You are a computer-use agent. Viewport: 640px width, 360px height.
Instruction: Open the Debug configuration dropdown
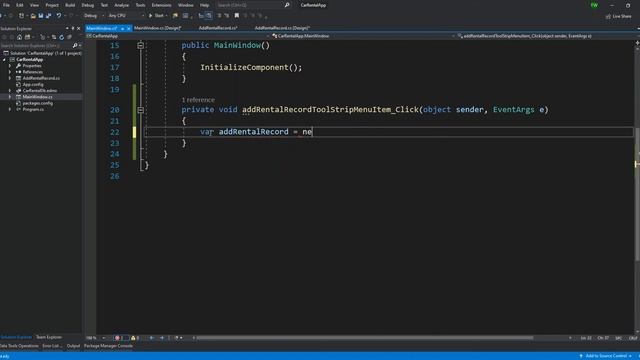pyautogui.click(x=93, y=16)
